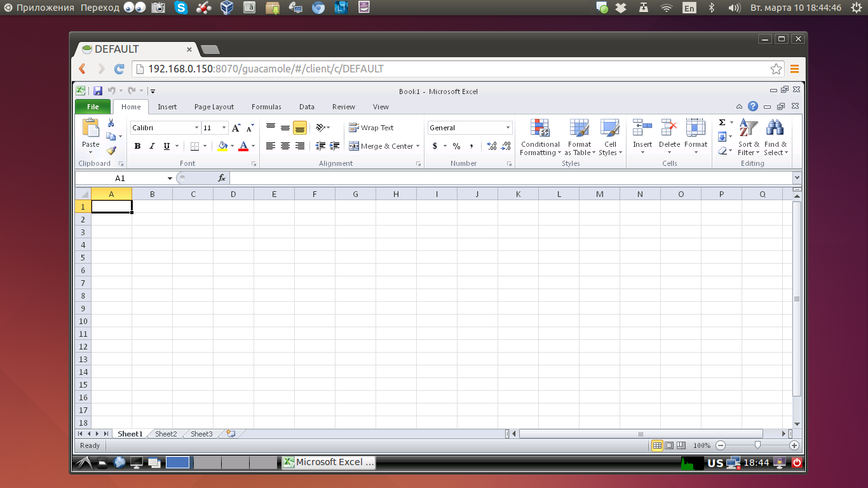Click the Find & Select binoculars icon

(x=775, y=128)
